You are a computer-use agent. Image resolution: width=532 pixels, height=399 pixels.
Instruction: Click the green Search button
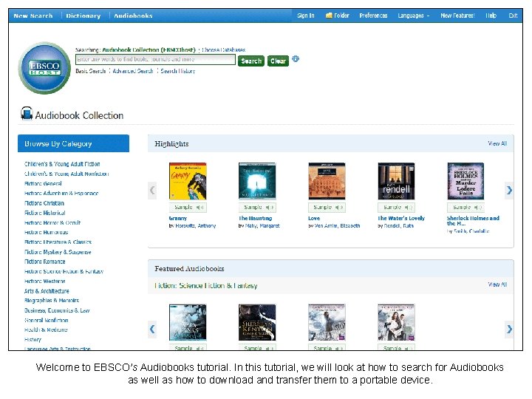tap(251, 61)
